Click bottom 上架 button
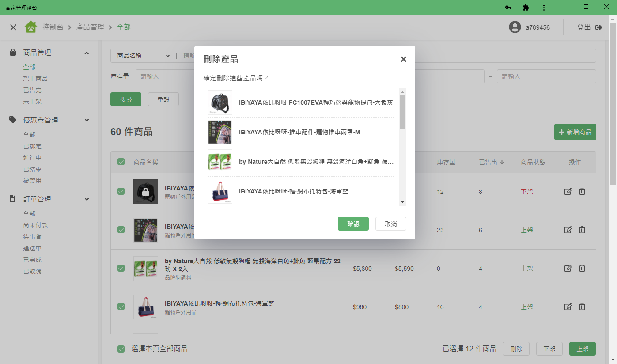The image size is (617, 364). (x=583, y=349)
